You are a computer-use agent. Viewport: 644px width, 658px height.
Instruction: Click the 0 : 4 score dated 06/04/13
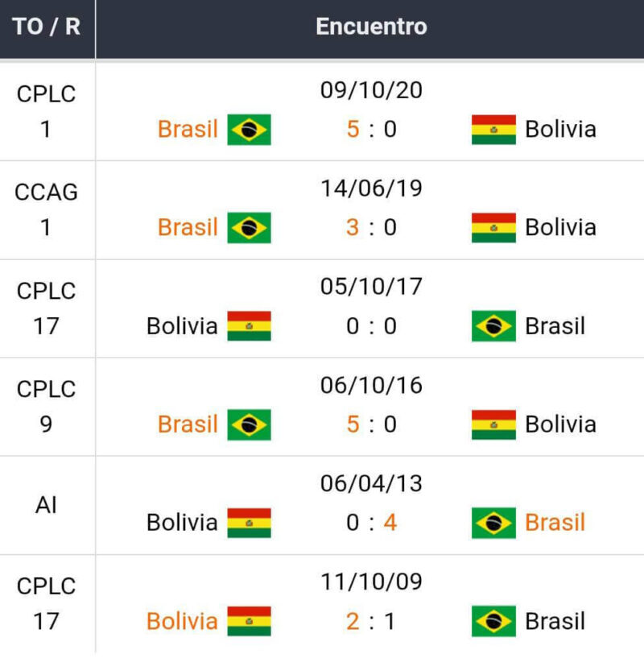(371, 523)
